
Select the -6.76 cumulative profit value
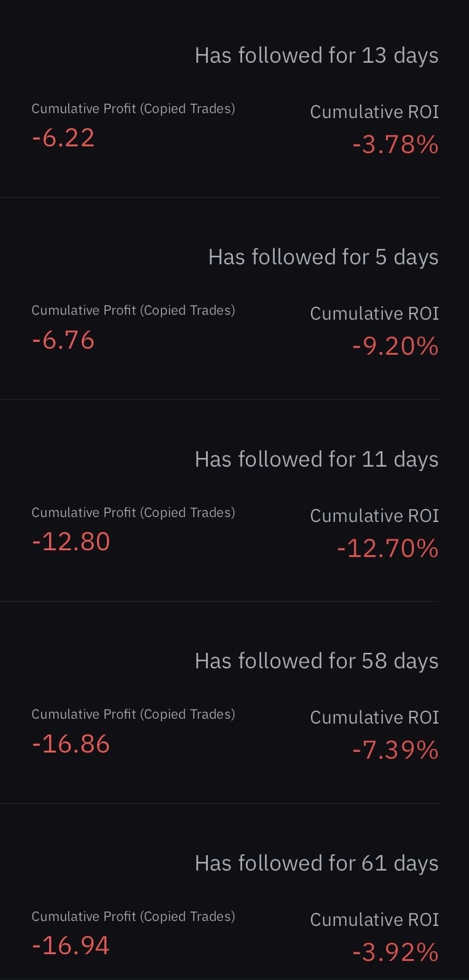(63, 340)
